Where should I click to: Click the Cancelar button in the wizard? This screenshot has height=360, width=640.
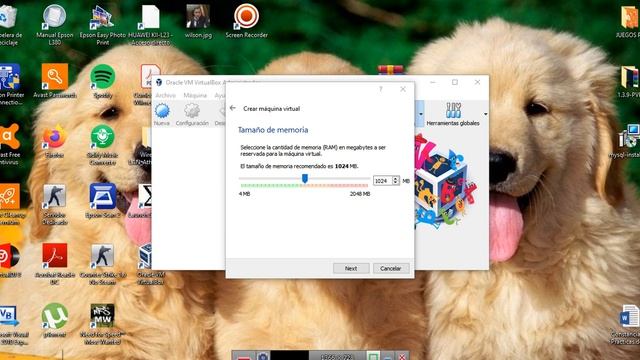391,268
